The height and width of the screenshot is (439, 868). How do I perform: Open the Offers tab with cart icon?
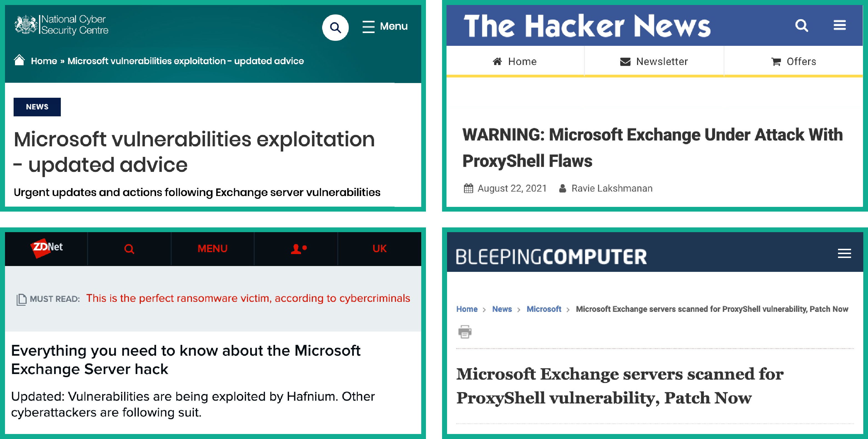794,61
